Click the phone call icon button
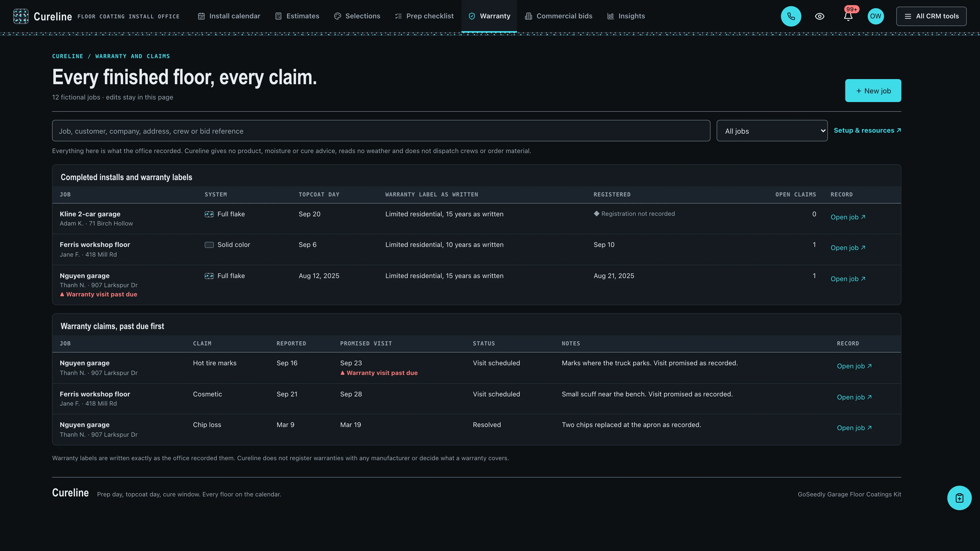980x551 pixels. pos(791,16)
